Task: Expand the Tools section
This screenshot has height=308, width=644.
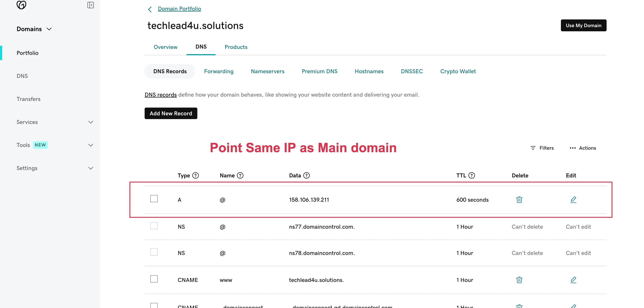Action: pos(90,145)
